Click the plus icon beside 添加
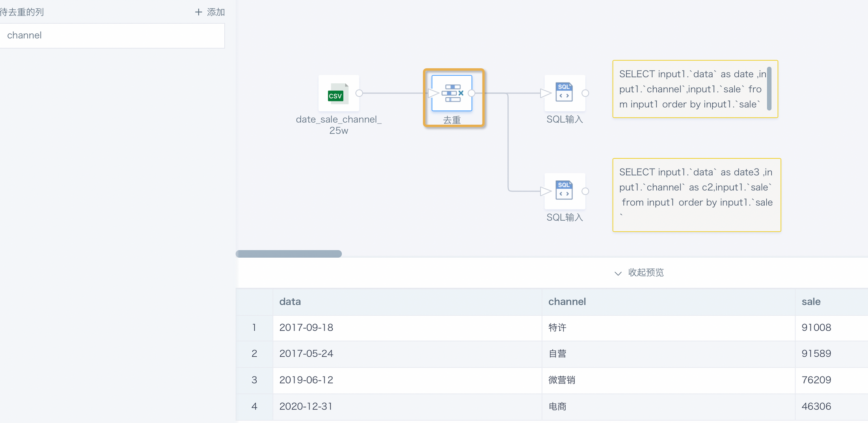The image size is (868, 423). click(x=199, y=12)
